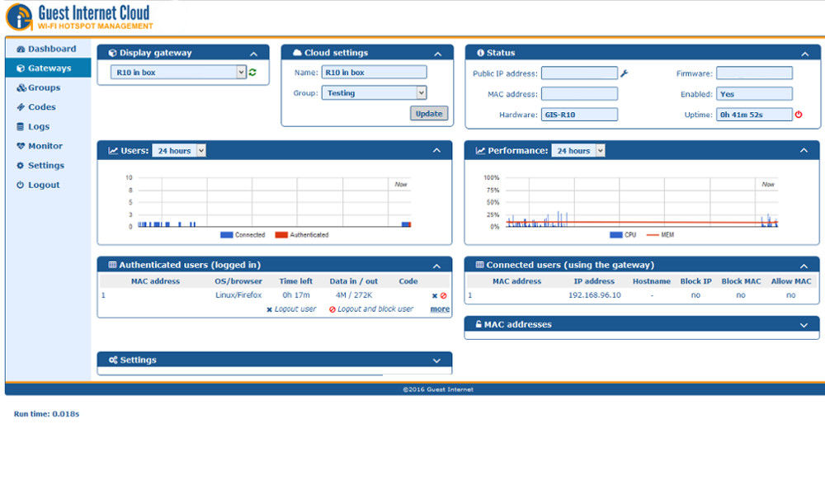Collapse the Performance panel
Image resolution: width=825 pixels, height=504 pixels.
(803, 150)
